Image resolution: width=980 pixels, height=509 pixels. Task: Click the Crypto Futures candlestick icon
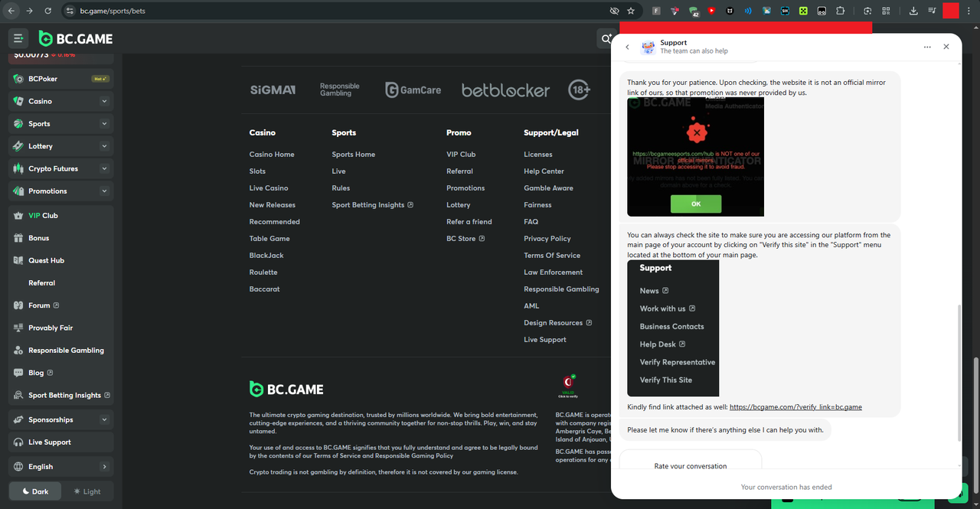[x=18, y=168]
